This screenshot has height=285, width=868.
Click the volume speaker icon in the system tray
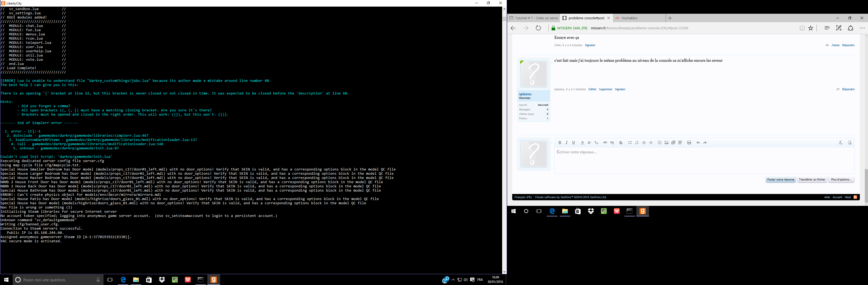point(466,280)
